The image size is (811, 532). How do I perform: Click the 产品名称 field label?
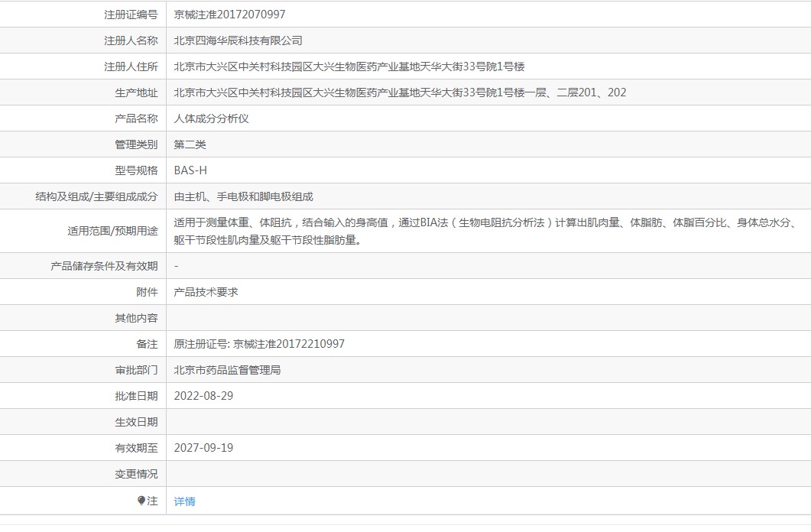click(x=136, y=118)
